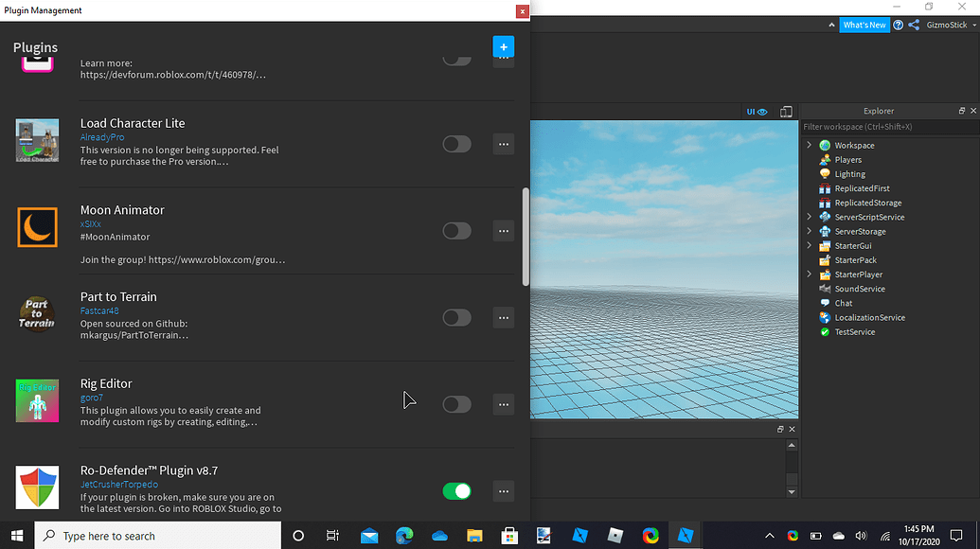Click the share icon near GizmoStick
The height and width of the screenshot is (549, 980).
pyautogui.click(x=914, y=25)
